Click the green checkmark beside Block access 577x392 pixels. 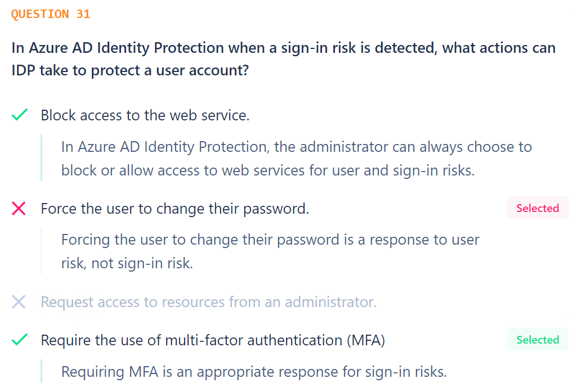point(20,115)
